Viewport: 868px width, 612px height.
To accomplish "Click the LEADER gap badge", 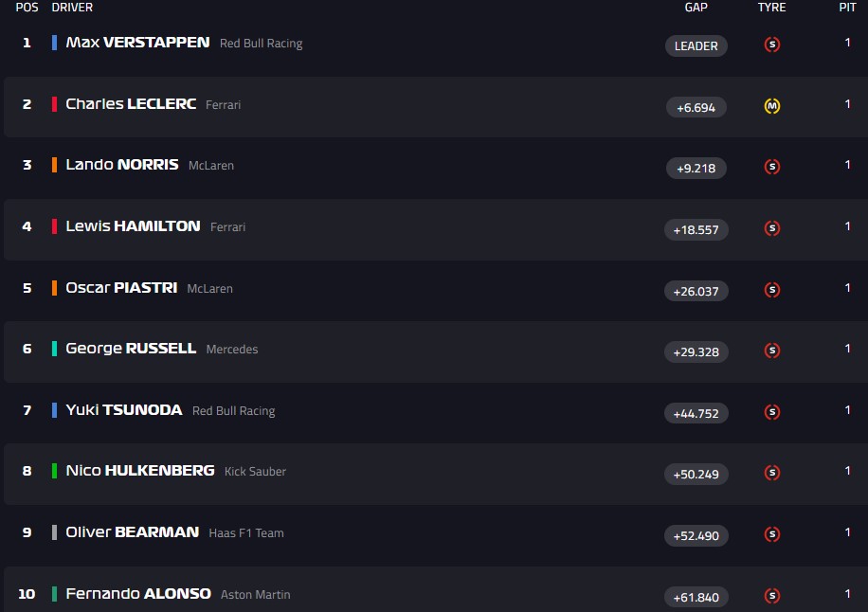I will pyautogui.click(x=696, y=45).
